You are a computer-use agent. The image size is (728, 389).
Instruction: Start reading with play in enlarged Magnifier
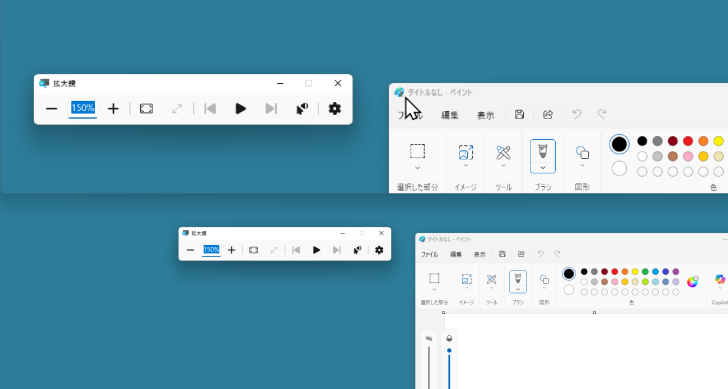[x=240, y=109]
